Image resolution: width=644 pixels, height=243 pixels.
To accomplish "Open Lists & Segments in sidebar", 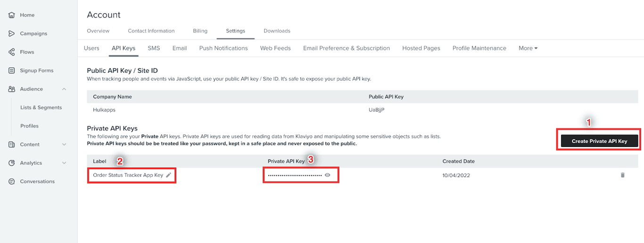I will [41, 107].
